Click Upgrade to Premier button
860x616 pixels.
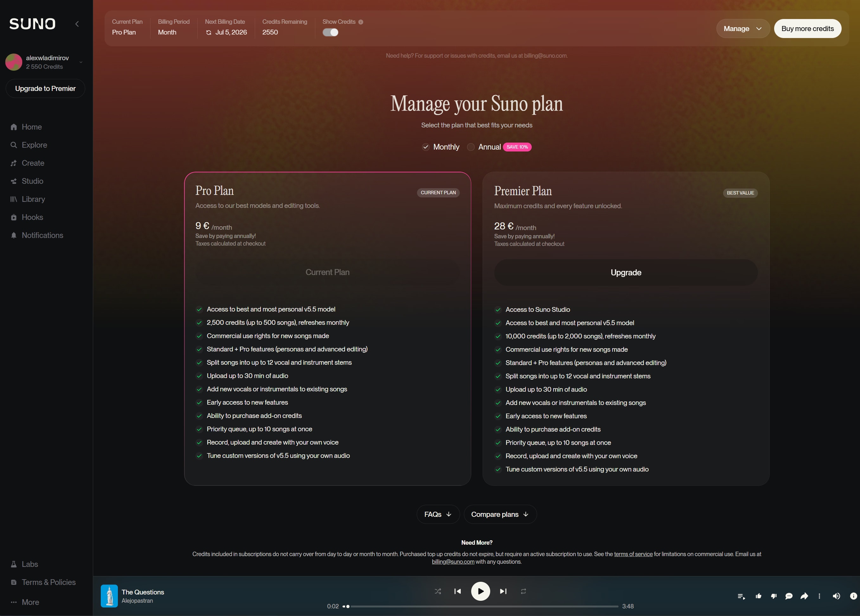pyautogui.click(x=45, y=89)
